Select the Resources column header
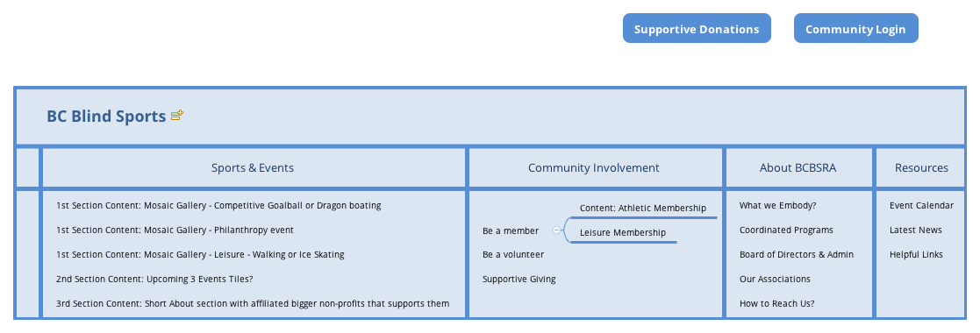This screenshot has width=980, height=333. click(921, 167)
